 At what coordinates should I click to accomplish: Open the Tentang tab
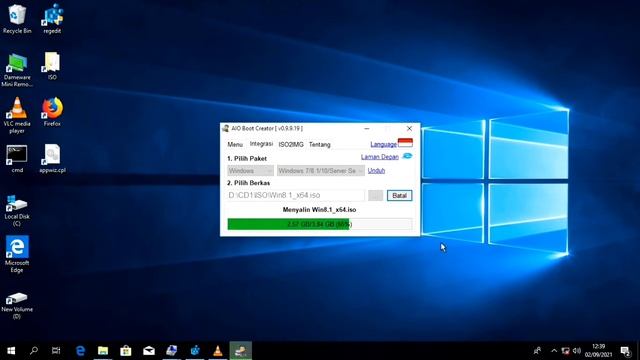click(x=320, y=144)
